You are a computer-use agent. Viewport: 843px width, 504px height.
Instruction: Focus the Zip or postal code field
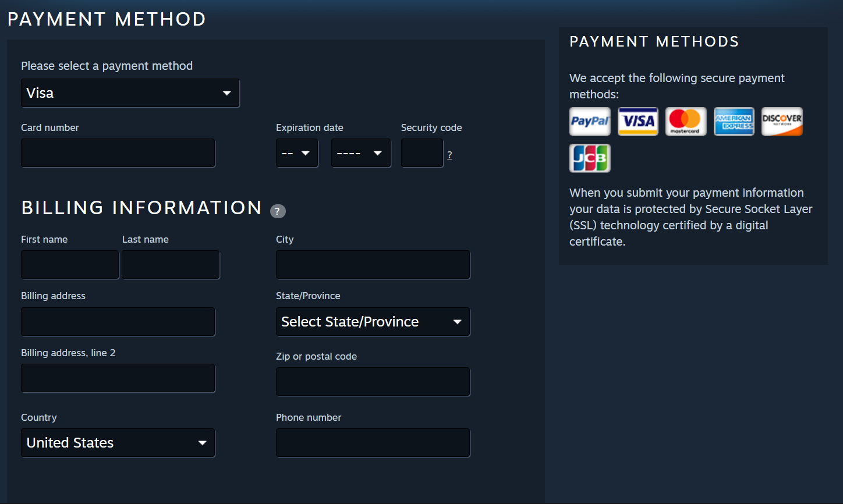tap(373, 382)
